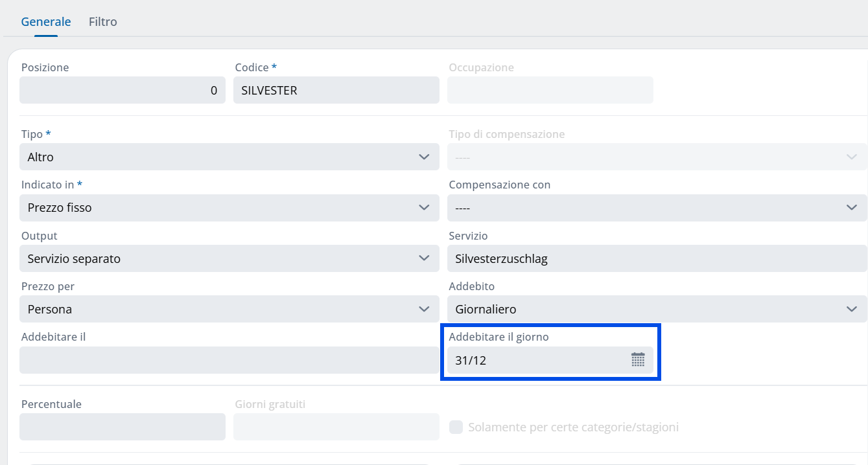Click the date field showing 31/12
868x465 pixels.
click(538, 360)
